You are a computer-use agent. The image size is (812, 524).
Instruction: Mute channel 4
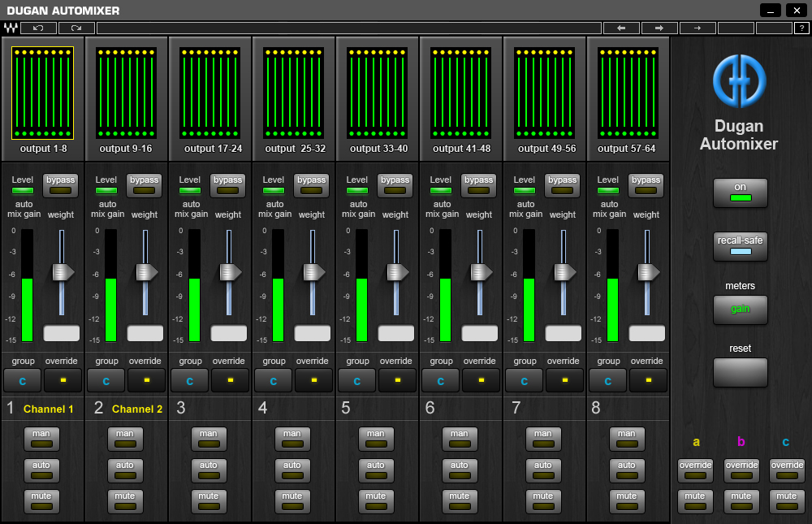292,501
